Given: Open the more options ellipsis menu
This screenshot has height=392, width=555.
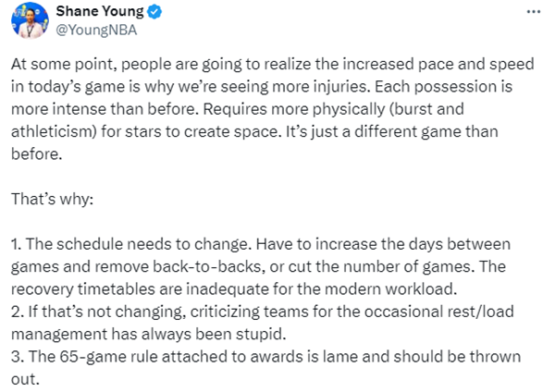Looking at the screenshot, I should pos(533,12).
